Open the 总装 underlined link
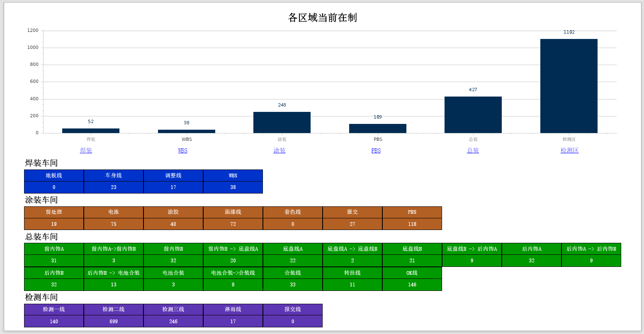The width and height of the screenshot is (644, 334). [473, 150]
